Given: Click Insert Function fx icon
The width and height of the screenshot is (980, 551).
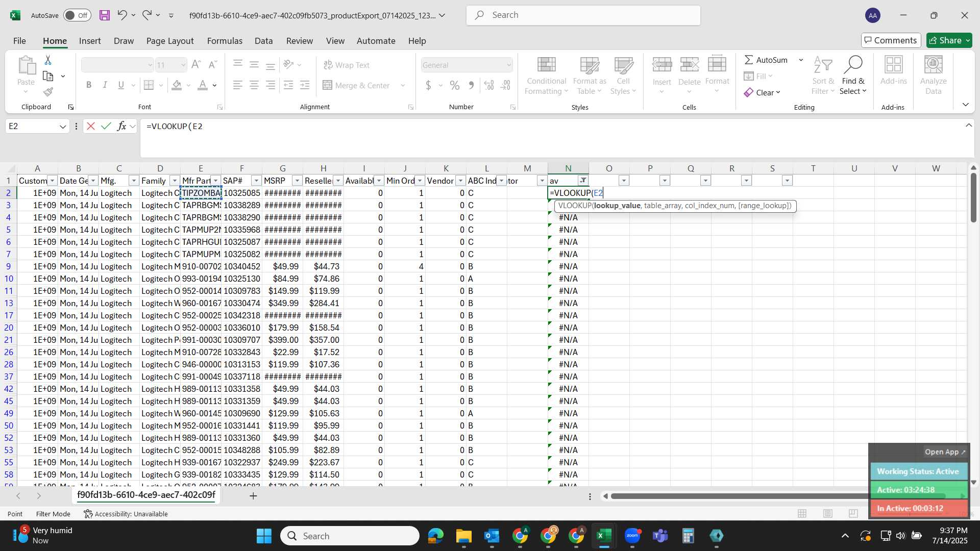Looking at the screenshot, I should point(121,126).
